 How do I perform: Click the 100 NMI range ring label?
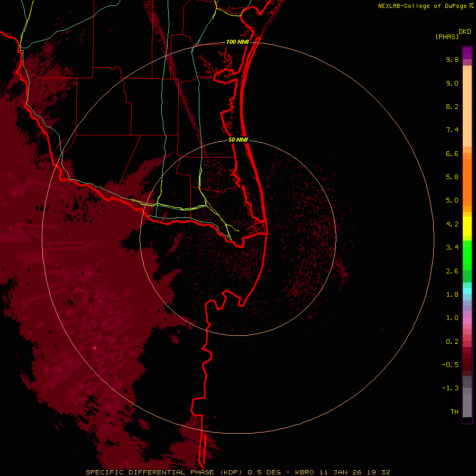click(237, 42)
